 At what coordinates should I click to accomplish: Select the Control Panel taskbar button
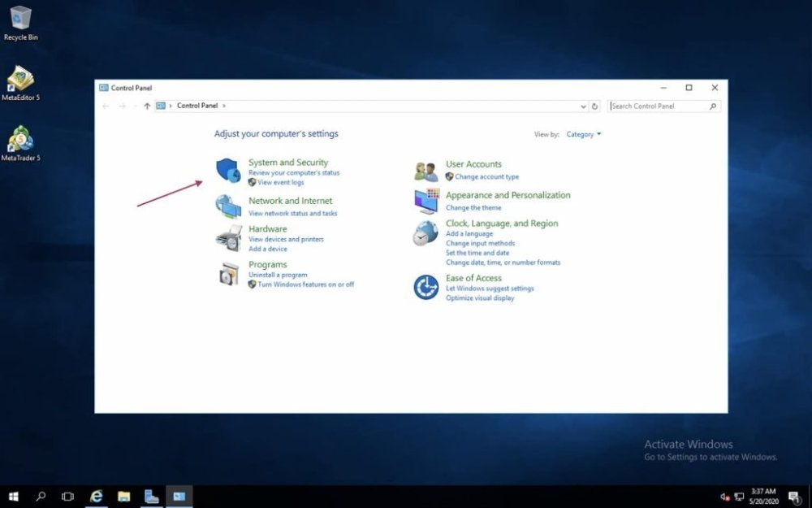(179, 497)
